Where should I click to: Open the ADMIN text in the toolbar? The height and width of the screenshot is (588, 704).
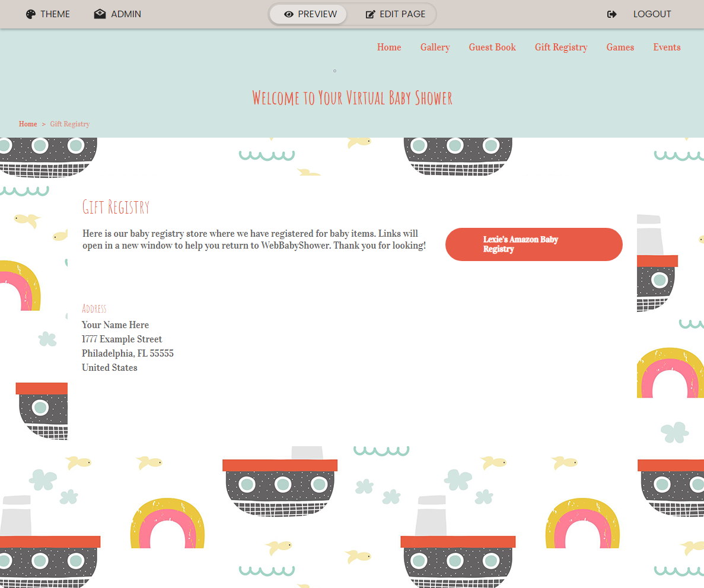point(126,14)
